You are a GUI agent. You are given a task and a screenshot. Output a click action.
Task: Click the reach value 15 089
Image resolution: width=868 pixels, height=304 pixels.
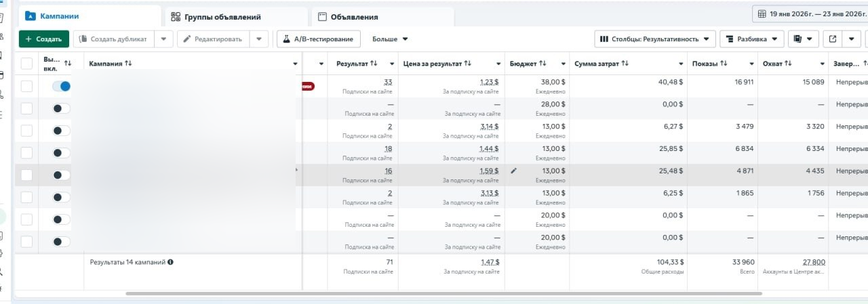pyautogui.click(x=813, y=82)
